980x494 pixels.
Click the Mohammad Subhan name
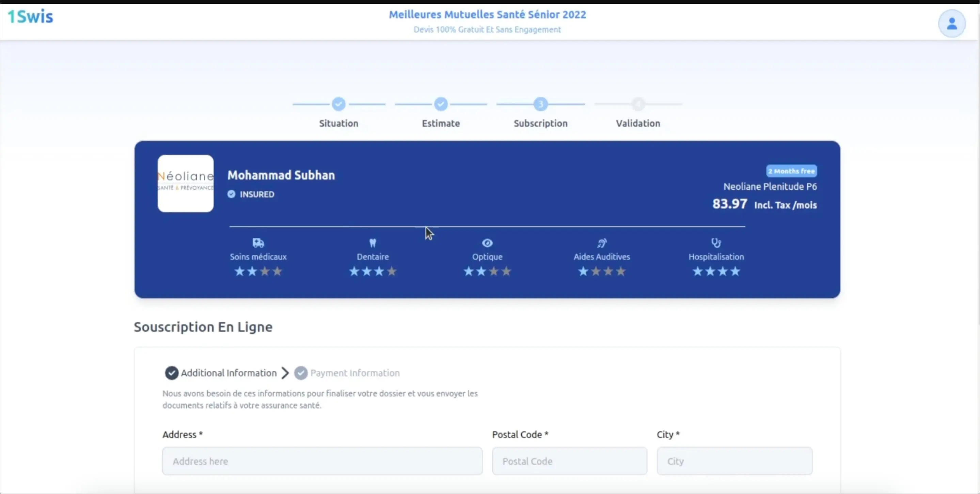click(x=281, y=175)
